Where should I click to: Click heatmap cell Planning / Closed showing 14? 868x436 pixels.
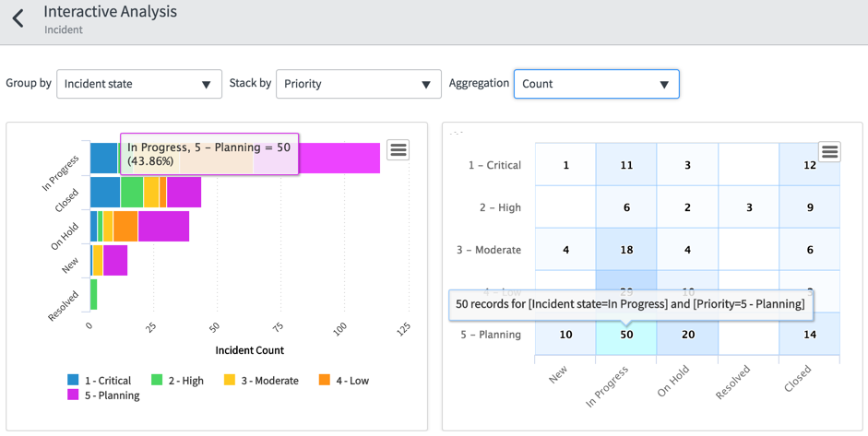(x=809, y=335)
